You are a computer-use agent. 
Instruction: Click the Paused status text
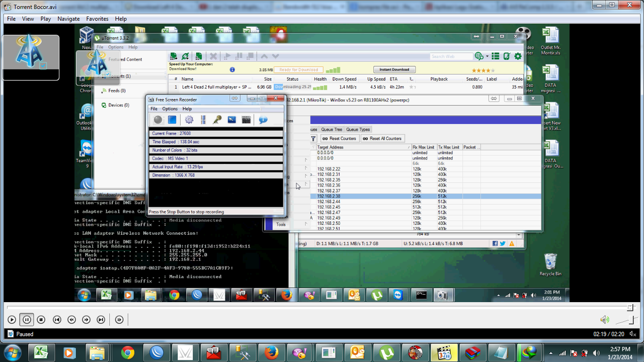(x=25, y=334)
